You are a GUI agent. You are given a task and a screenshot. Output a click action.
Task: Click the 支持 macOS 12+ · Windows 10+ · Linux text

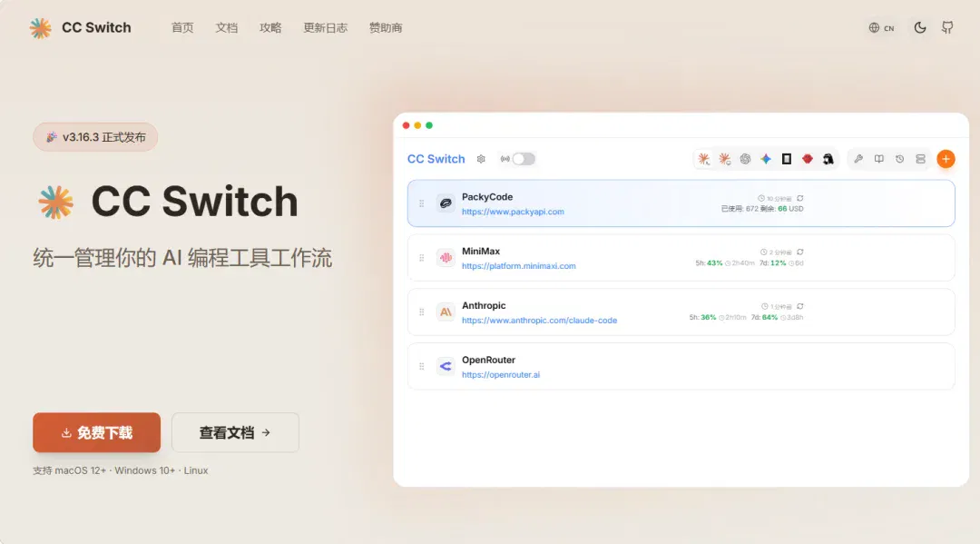(121, 470)
